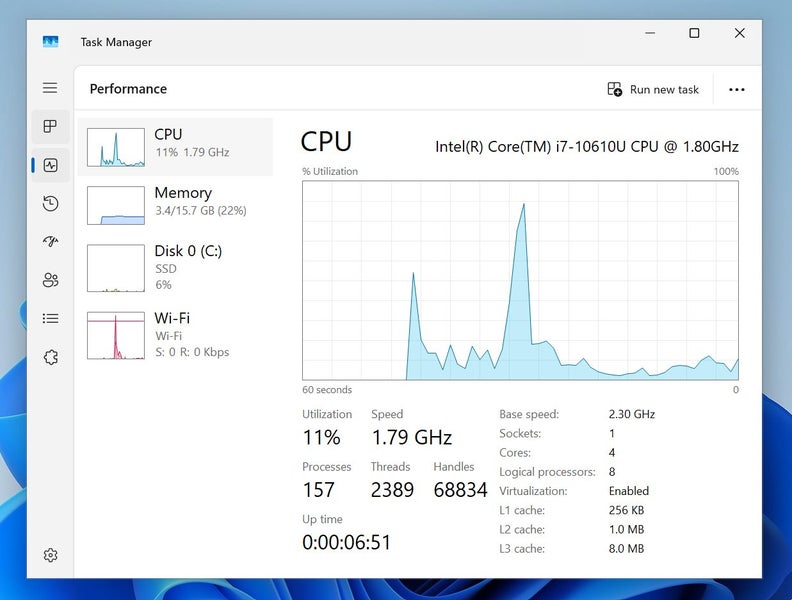Select the Memory performance item
The width and height of the screenshot is (792, 600).
click(x=175, y=205)
